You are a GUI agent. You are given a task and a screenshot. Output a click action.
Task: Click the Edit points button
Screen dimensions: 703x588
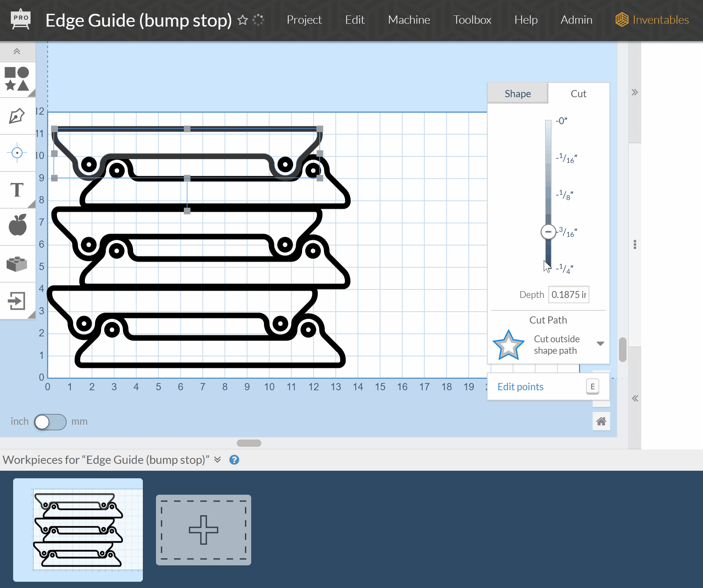pos(520,386)
